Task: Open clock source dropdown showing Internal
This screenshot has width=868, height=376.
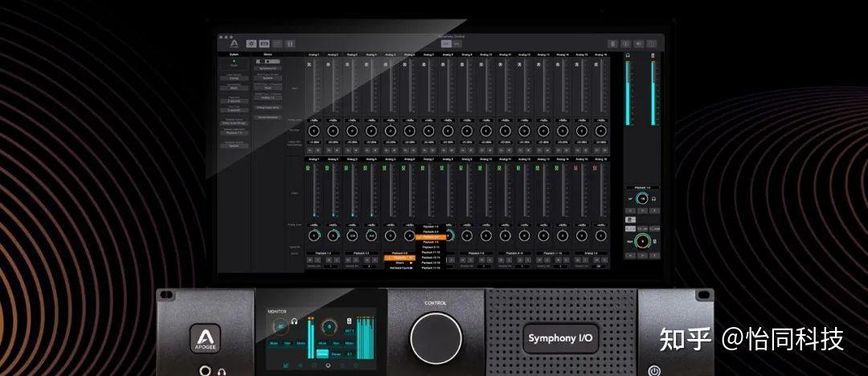Action: 235,79
